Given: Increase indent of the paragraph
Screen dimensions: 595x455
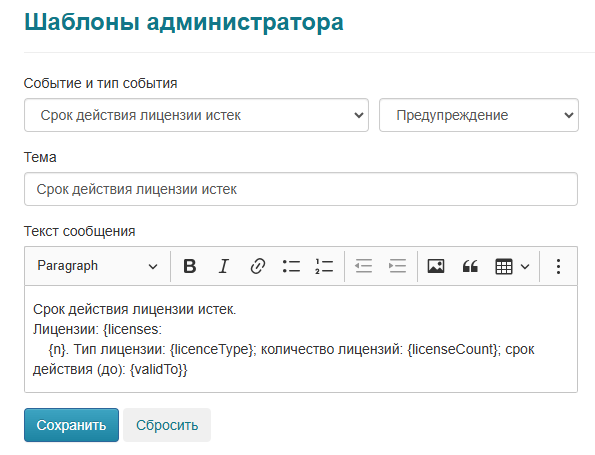Looking at the screenshot, I should point(397,266).
